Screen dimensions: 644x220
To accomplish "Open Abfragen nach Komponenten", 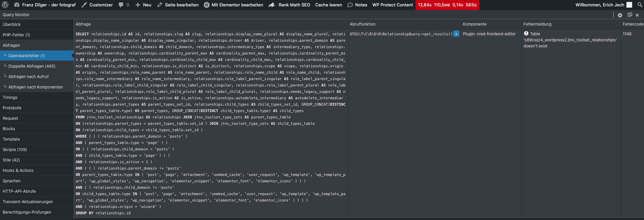I will click(37, 87).
